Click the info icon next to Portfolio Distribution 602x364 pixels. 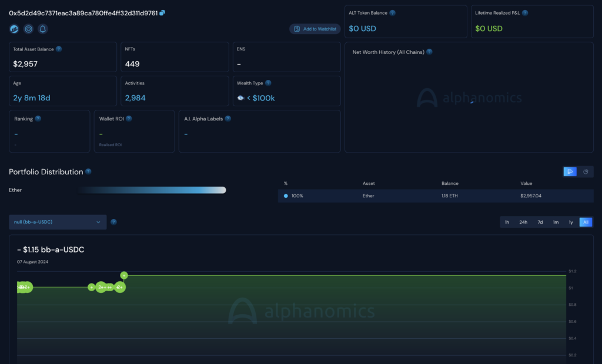[88, 172]
